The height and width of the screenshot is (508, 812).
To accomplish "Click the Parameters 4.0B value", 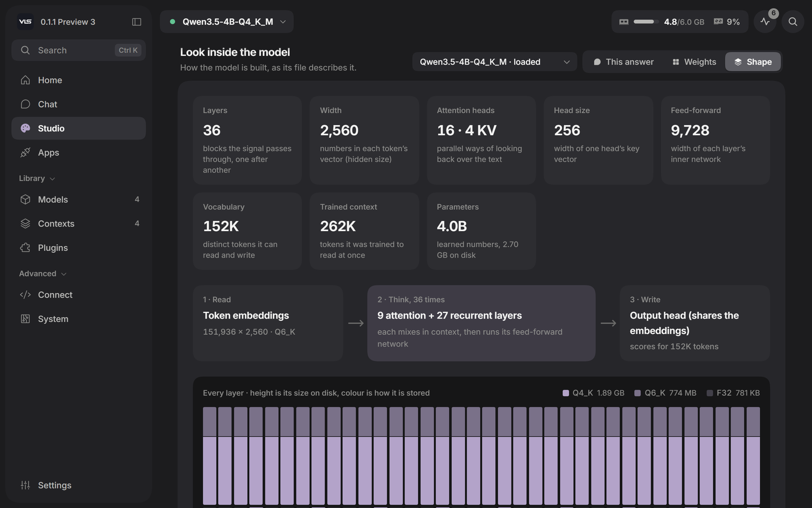I will point(452,226).
